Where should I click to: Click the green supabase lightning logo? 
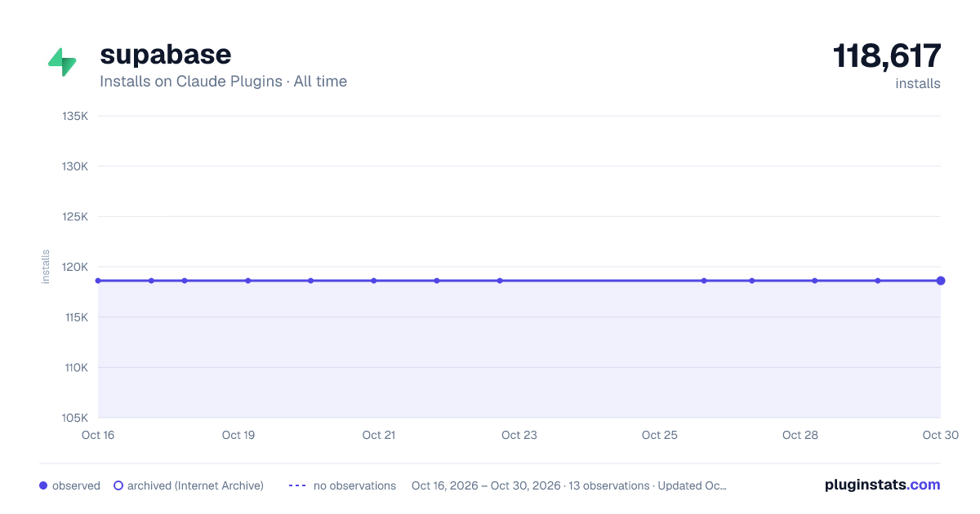click(62, 62)
